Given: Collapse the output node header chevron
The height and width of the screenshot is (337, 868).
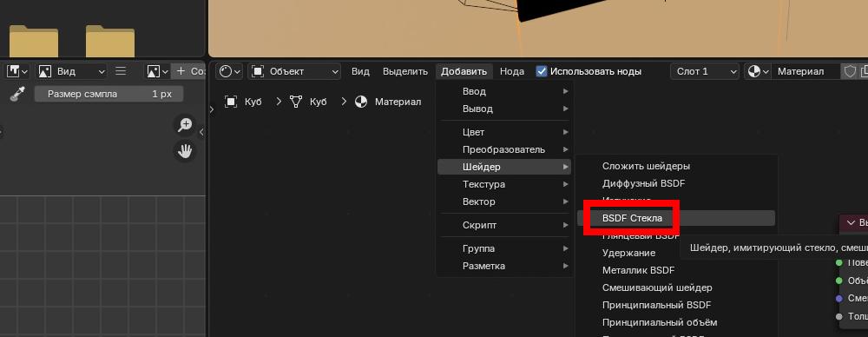Looking at the screenshot, I should click(851, 223).
